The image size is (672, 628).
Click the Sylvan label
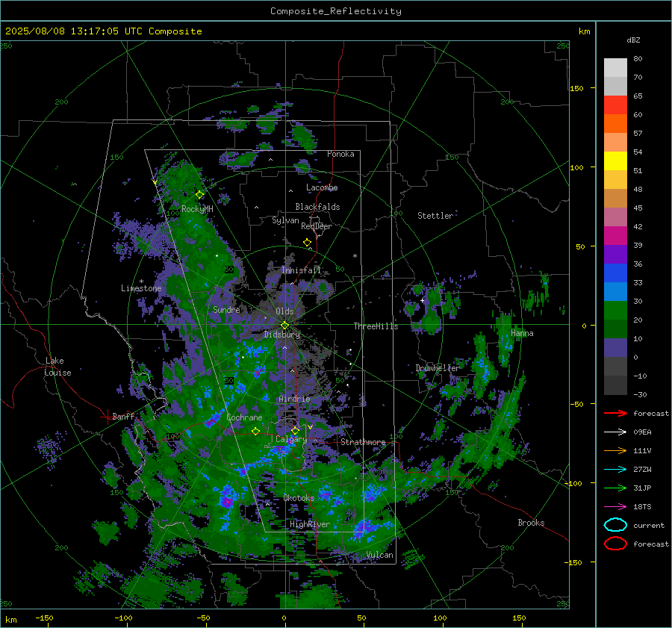coord(285,220)
